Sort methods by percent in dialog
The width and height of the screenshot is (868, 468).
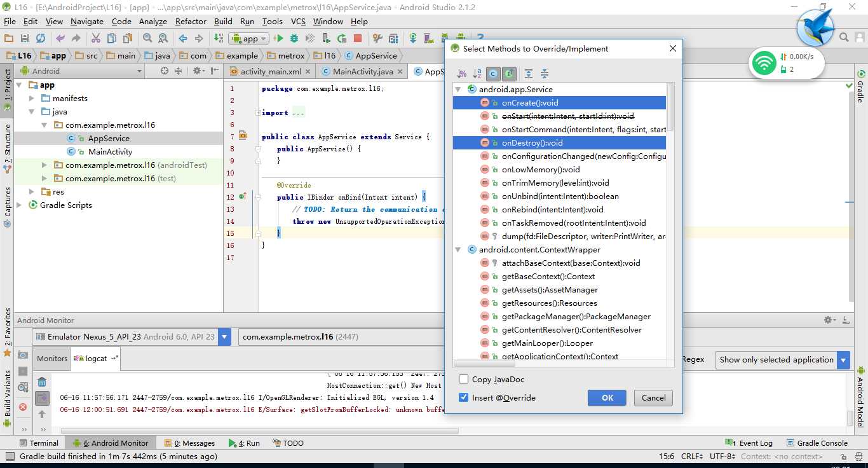(462, 74)
